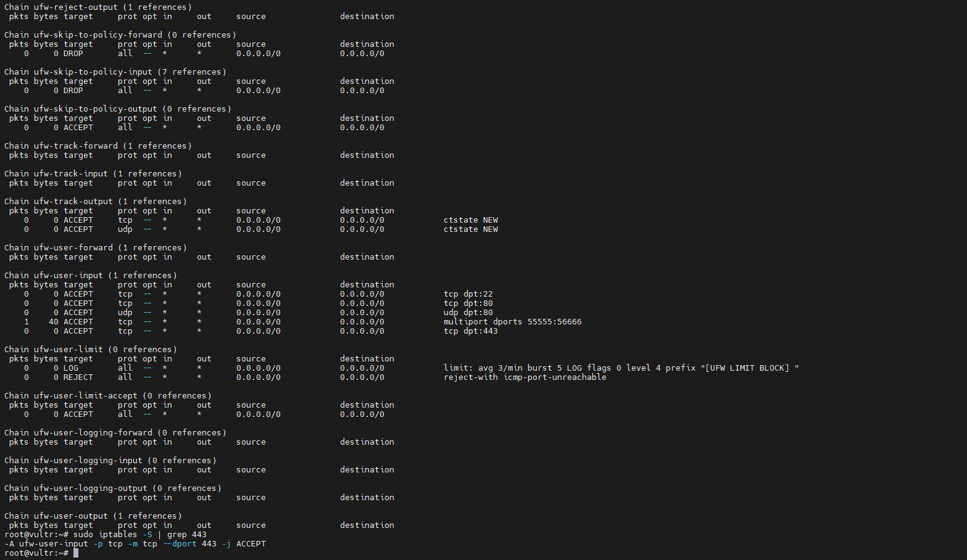Click DROP target under ufw-skip-to-policy-input
Image resolution: width=967 pixels, height=560 pixels.
(x=73, y=91)
